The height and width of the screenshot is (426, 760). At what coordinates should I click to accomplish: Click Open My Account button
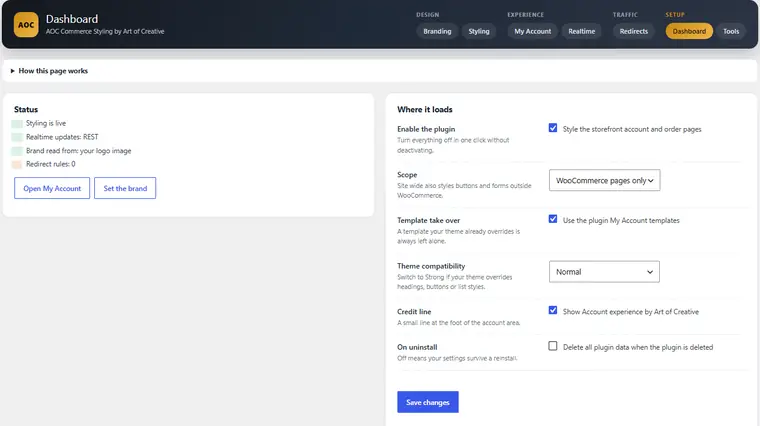[52, 188]
